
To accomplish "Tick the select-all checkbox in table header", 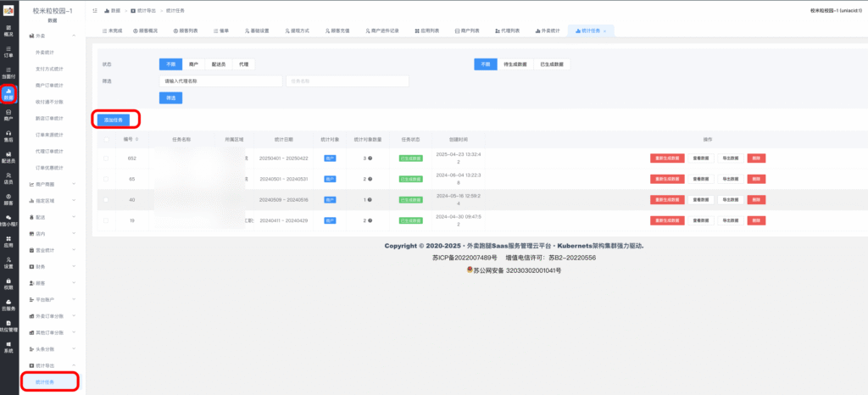I will [x=106, y=139].
